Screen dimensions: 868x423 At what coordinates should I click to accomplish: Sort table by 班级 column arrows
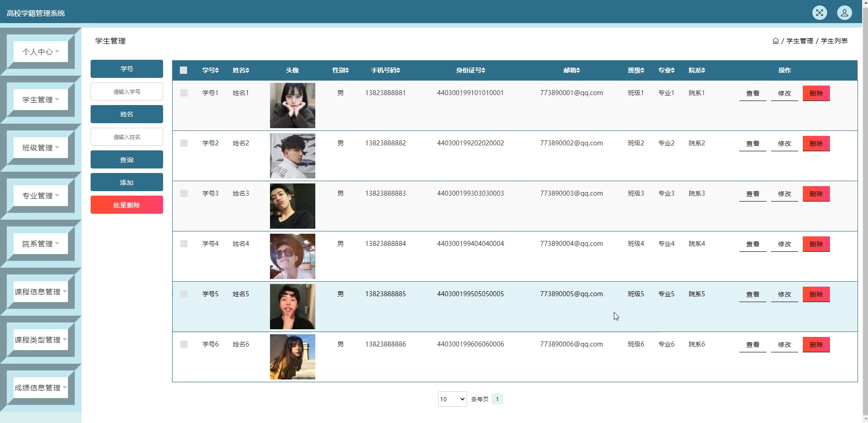tap(642, 70)
